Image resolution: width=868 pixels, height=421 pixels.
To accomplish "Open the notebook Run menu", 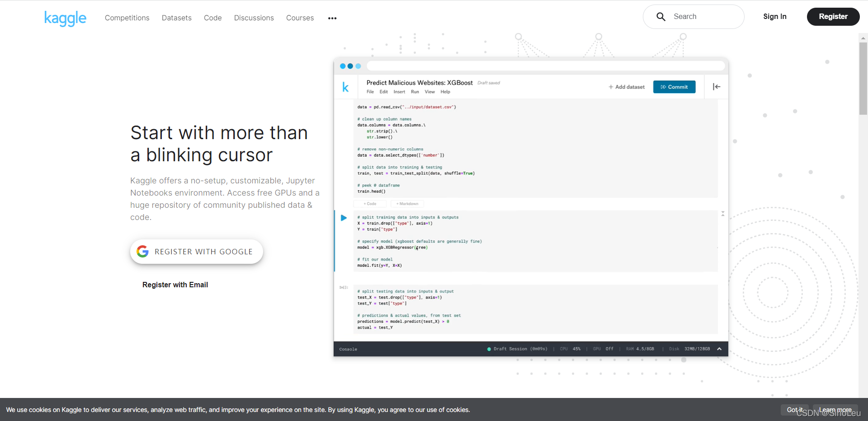I will point(415,92).
